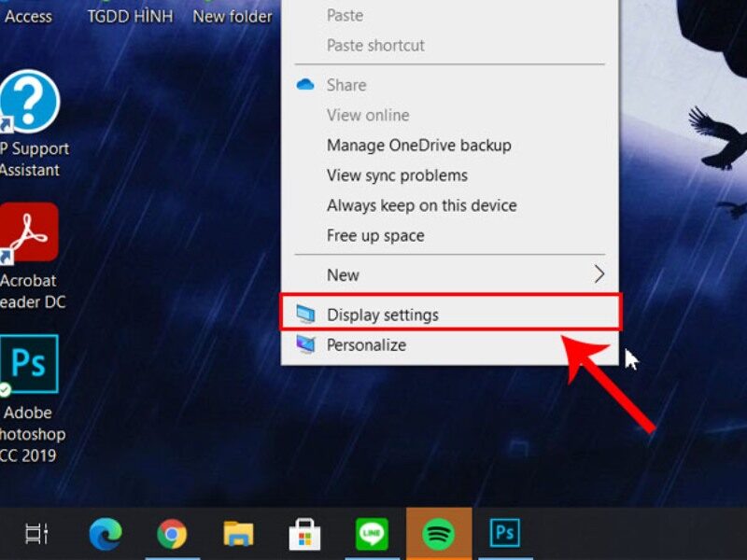This screenshot has width=747, height=560.
Task: Open Spotify from the taskbar
Action: (x=438, y=533)
